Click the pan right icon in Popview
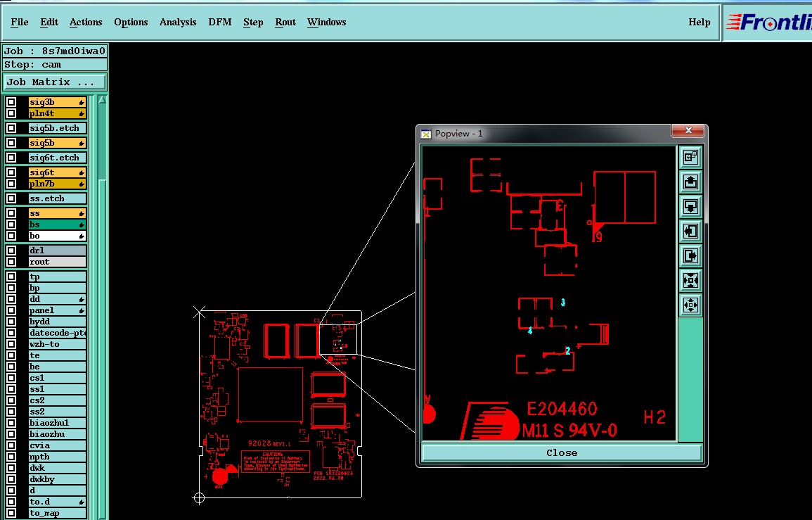812x520 pixels. click(x=690, y=256)
